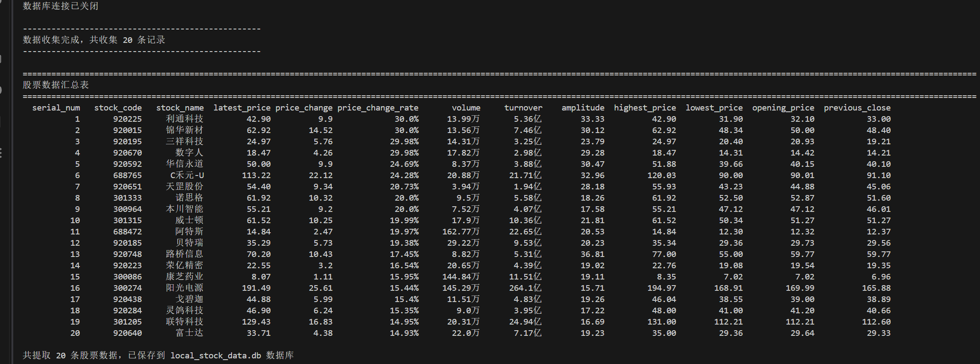Screen dimensions: 980x364
Task: Click the volume column header
Action: [x=466, y=108]
